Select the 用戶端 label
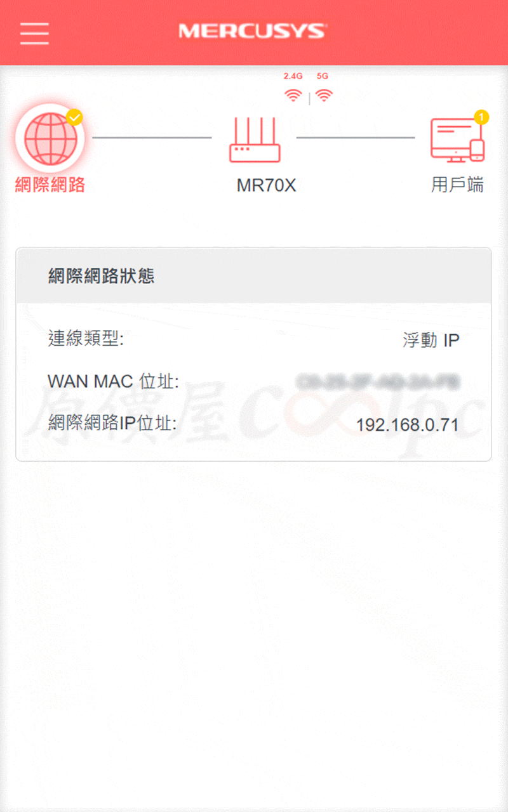This screenshot has width=508, height=812. 457,185
